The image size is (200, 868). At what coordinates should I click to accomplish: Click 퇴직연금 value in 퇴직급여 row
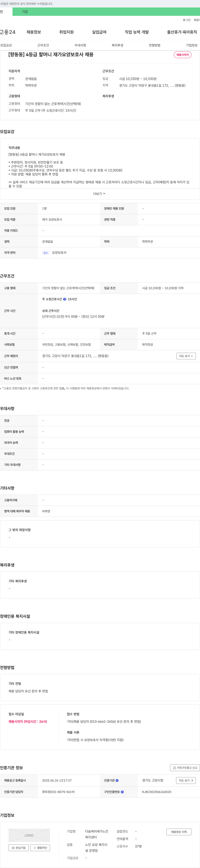coord(147,344)
